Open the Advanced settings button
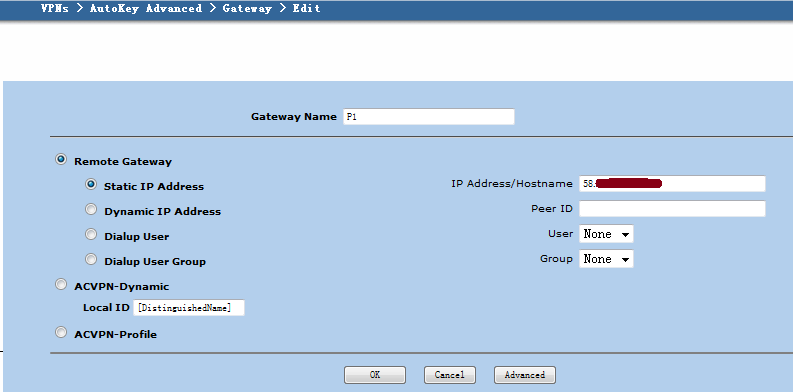 tap(524, 375)
